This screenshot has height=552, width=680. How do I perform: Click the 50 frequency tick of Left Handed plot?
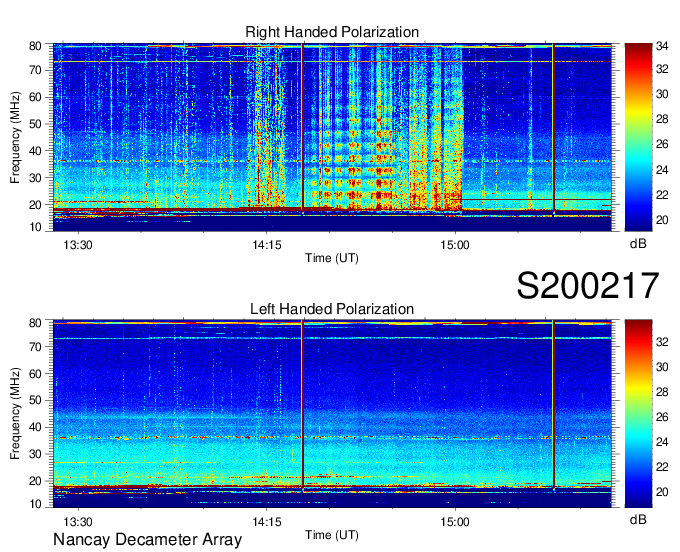pyautogui.click(x=35, y=400)
